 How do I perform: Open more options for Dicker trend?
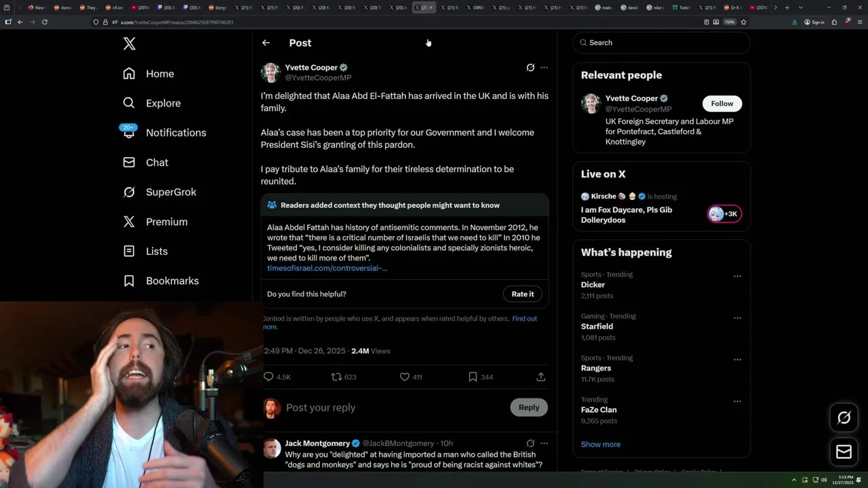click(x=737, y=277)
